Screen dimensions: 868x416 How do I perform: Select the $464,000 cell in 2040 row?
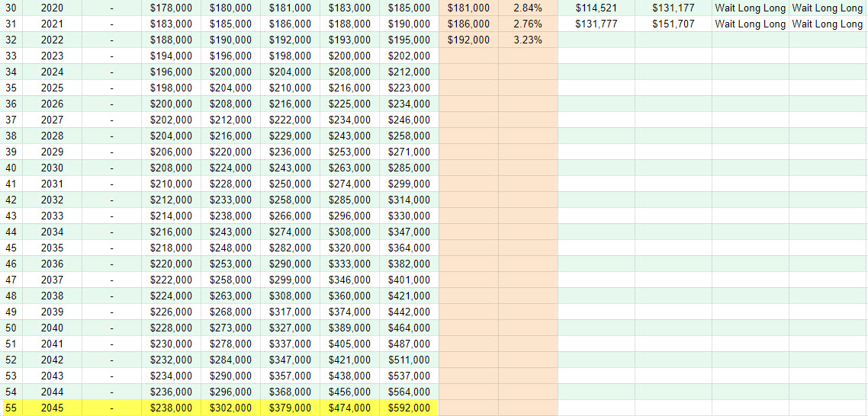[409, 328]
